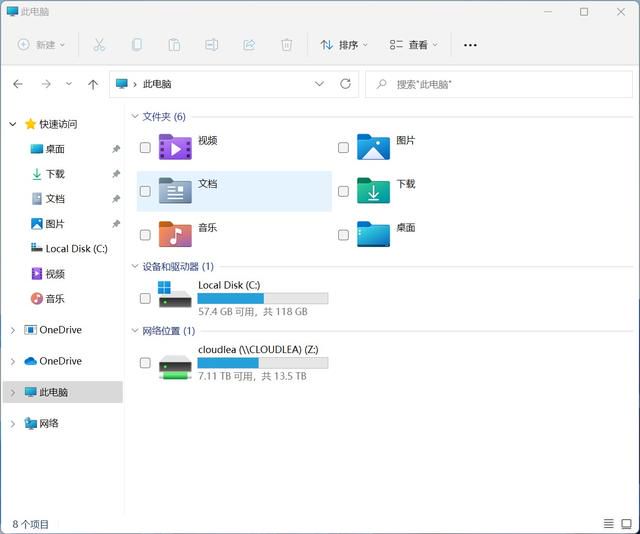This screenshot has height=534, width=640.
Task: Select 视频 in quick access sidebar
Action: (x=55, y=274)
